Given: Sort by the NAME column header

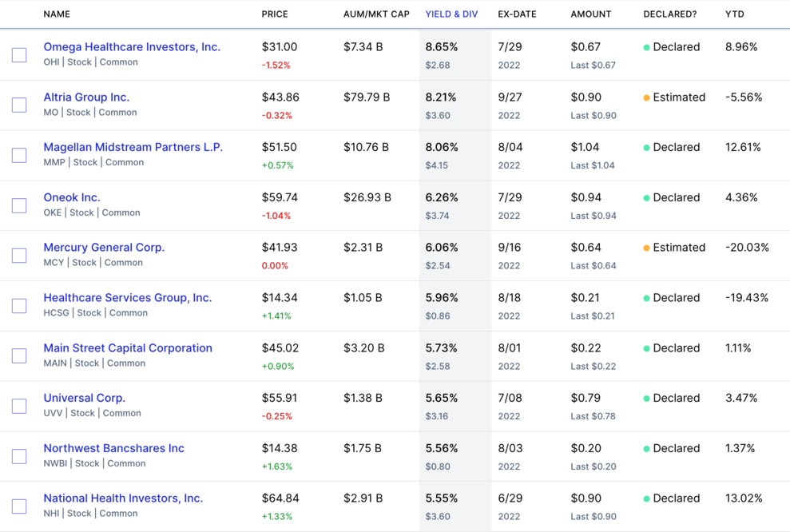Looking at the screenshot, I should click(57, 14).
